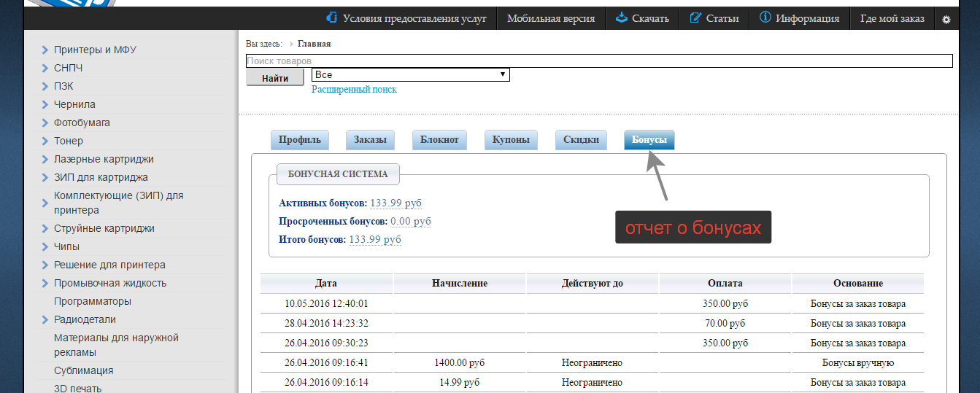
Task: Click the info icon beside Информация
Action: [x=765, y=18]
